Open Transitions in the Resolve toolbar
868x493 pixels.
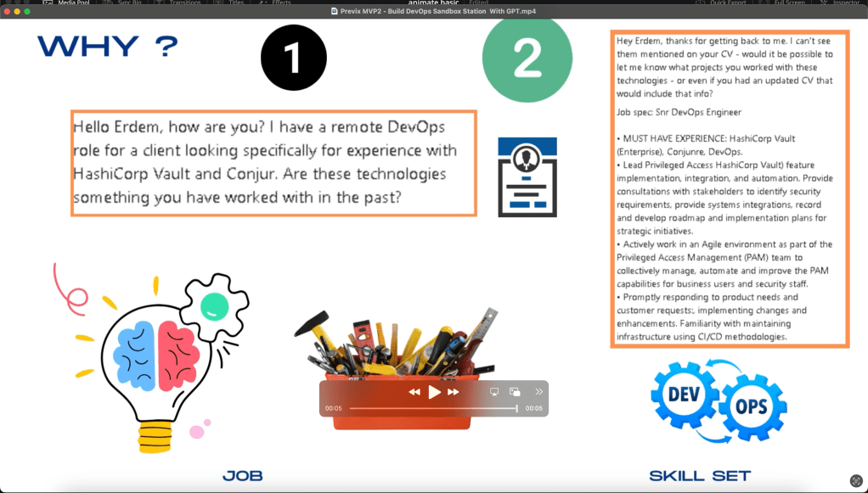tap(179, 3)
